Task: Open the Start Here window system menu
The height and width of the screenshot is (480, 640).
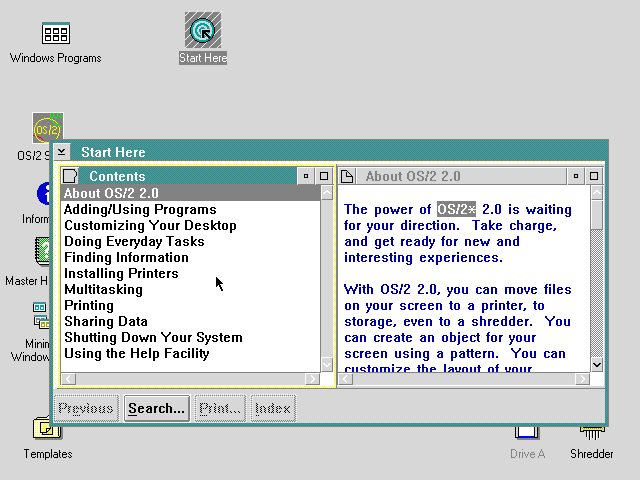Action: (x=62, y=152)
